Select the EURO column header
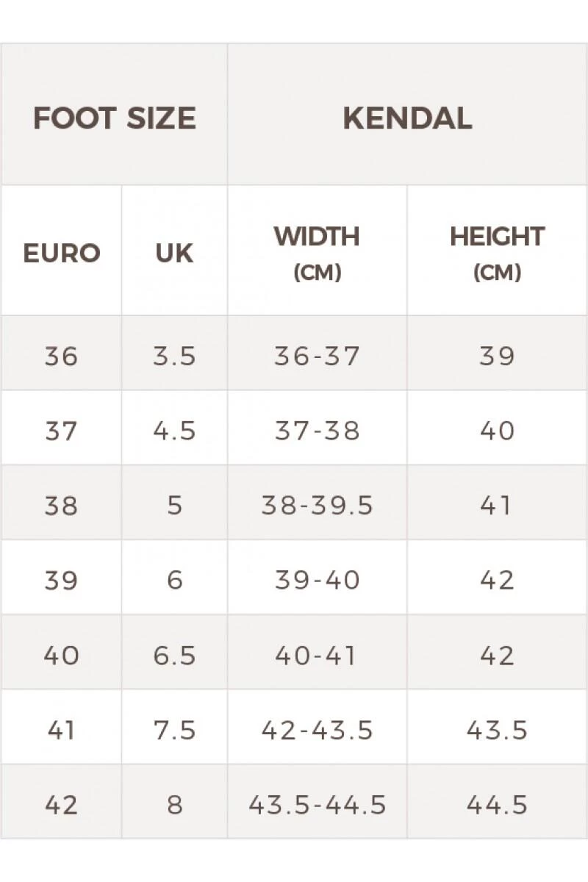588x882 pixels. pyautogui.click(x=61, y=253)
